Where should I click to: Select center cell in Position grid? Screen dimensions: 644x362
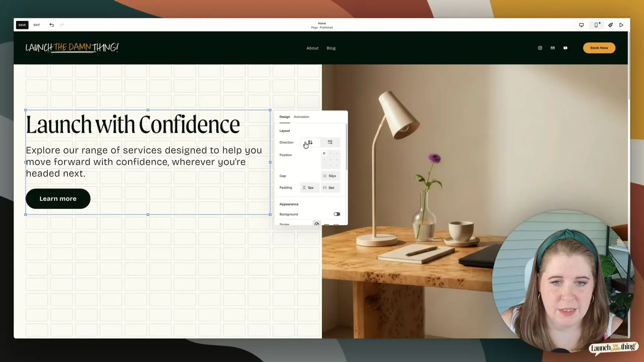pos(330,160)
